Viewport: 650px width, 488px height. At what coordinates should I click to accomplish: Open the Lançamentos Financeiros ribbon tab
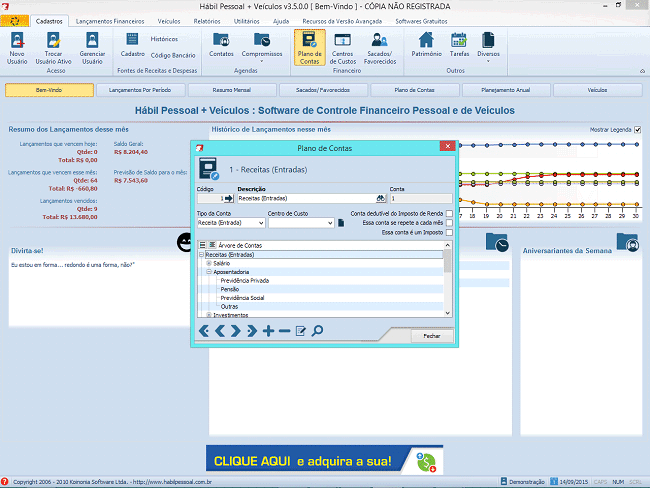point(110,21)
